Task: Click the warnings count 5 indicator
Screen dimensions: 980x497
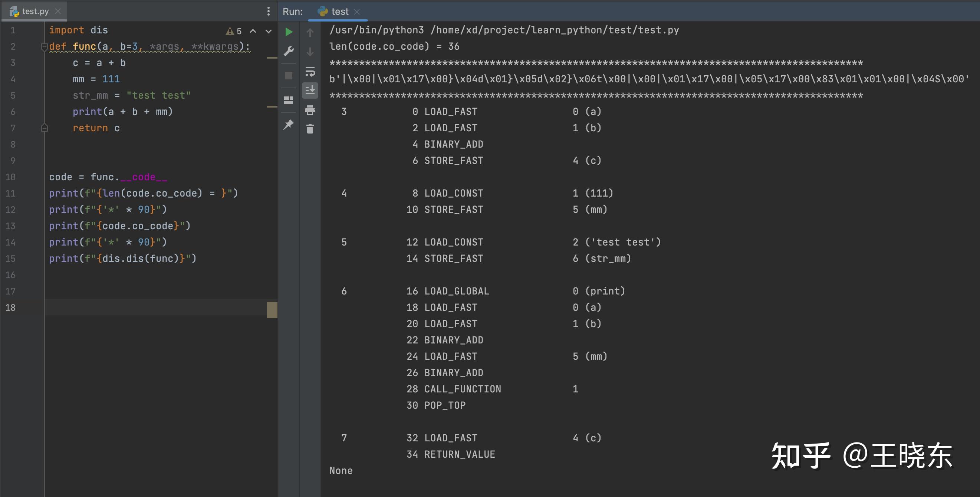Action: pyautogui.click(x=239, y=31)
